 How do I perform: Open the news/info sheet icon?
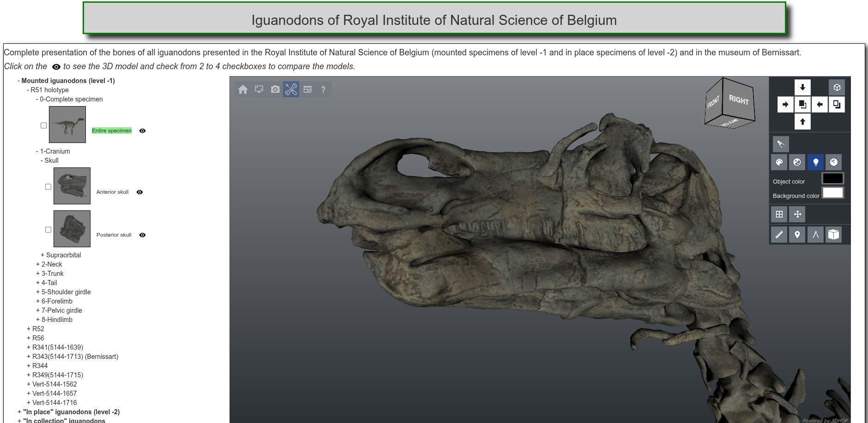pyautogui.click(x=307, y=89)
